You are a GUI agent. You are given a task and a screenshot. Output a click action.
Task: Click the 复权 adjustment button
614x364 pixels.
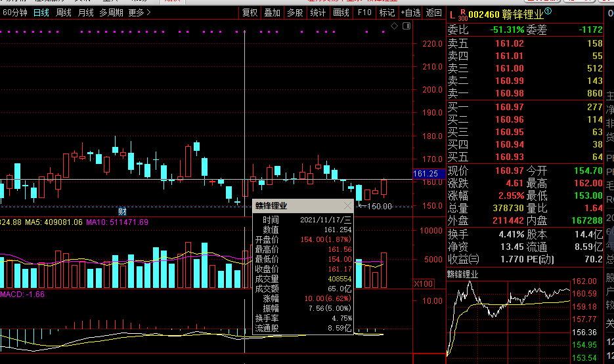(250, 13)
